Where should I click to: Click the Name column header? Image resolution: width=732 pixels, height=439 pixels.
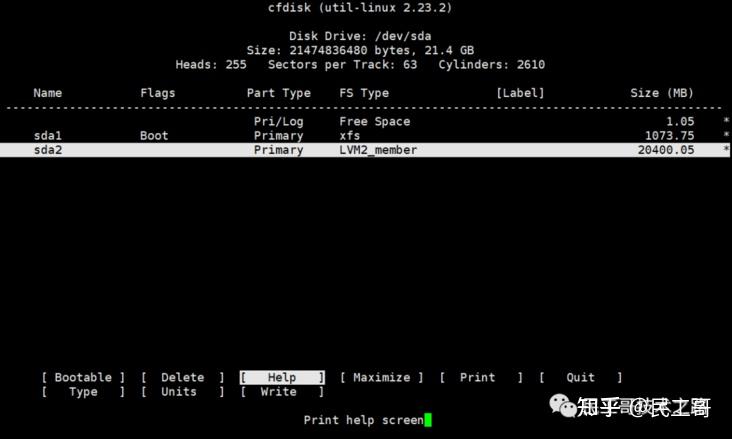click(x=48, y=93)
